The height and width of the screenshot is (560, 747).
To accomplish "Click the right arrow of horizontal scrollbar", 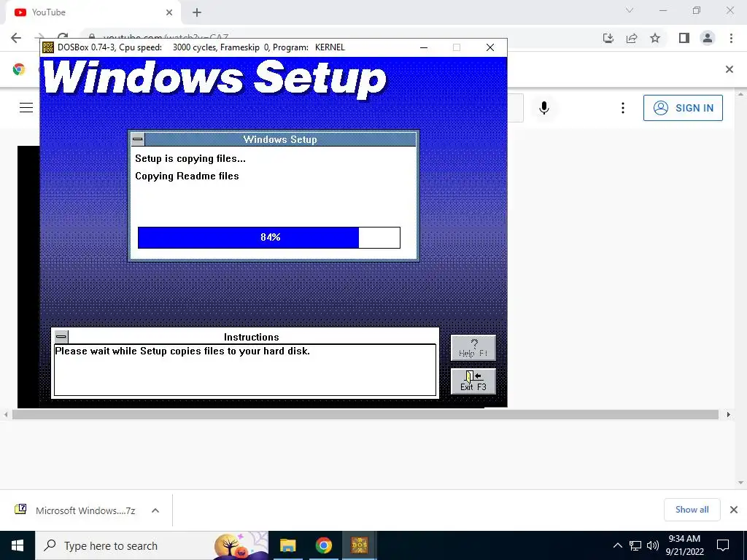I will pyautogui.click(x=728, y=415).
